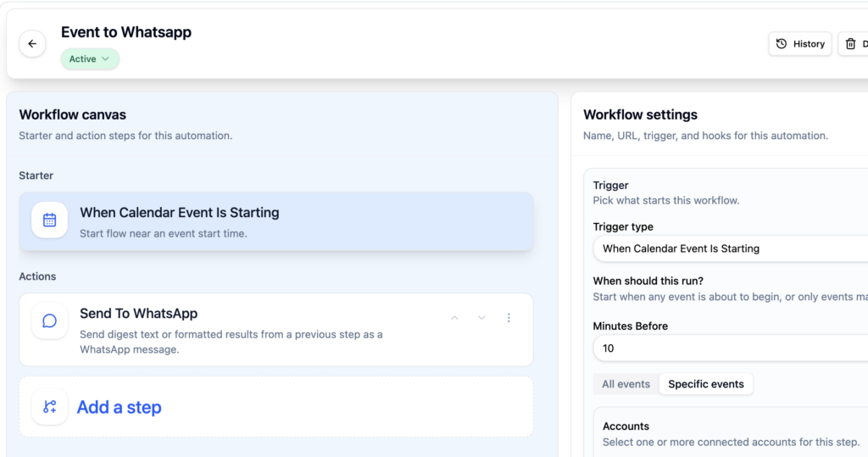Screen dimensions: 868x457
Task: Open the workflow History
Action: (x=799, y=44)
